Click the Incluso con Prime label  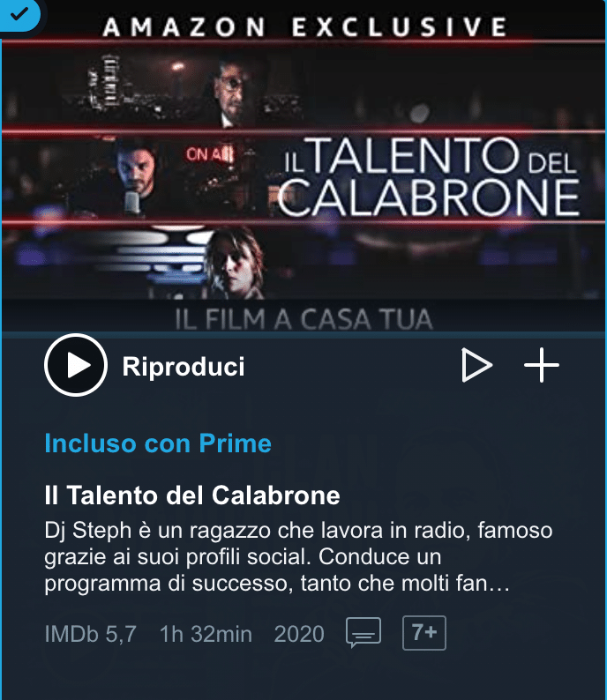tap(158, 443)
